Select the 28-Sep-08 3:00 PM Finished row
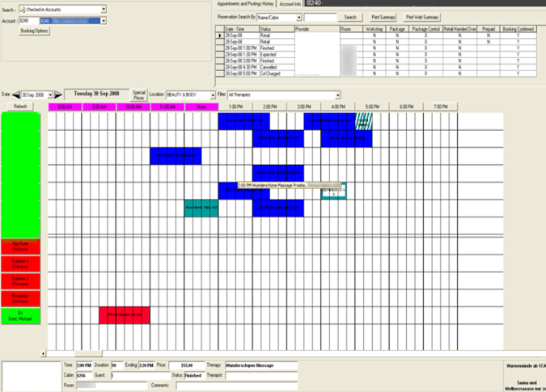546x392 pixels. (x=376, y=61)
